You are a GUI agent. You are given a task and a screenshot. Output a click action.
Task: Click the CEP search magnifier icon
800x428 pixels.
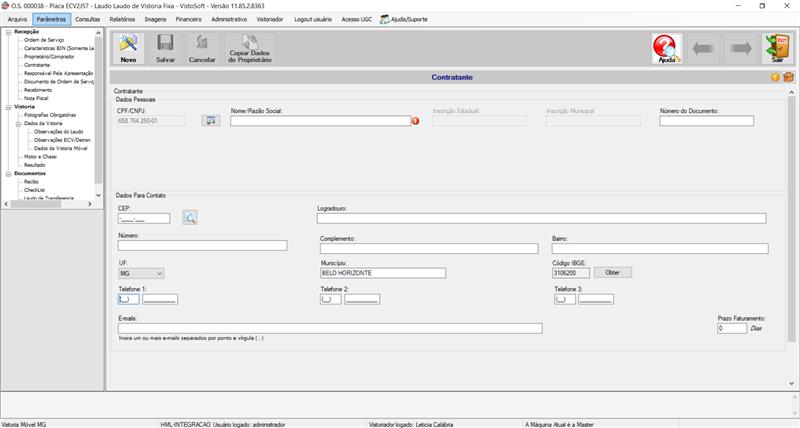(x=190, y=217)
